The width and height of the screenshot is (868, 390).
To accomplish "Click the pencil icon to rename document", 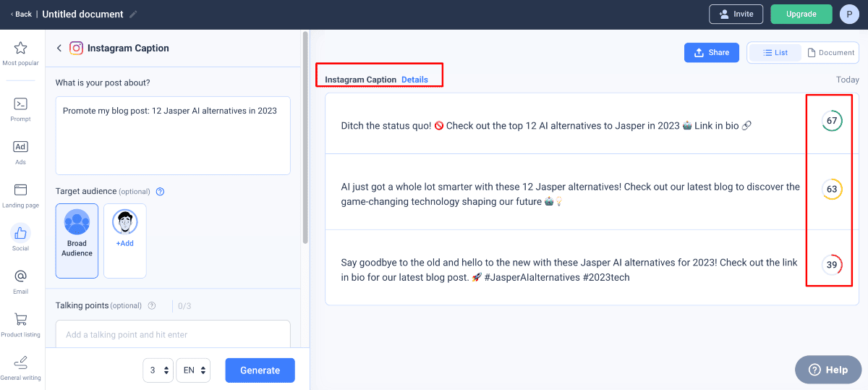I will [133, 14].
